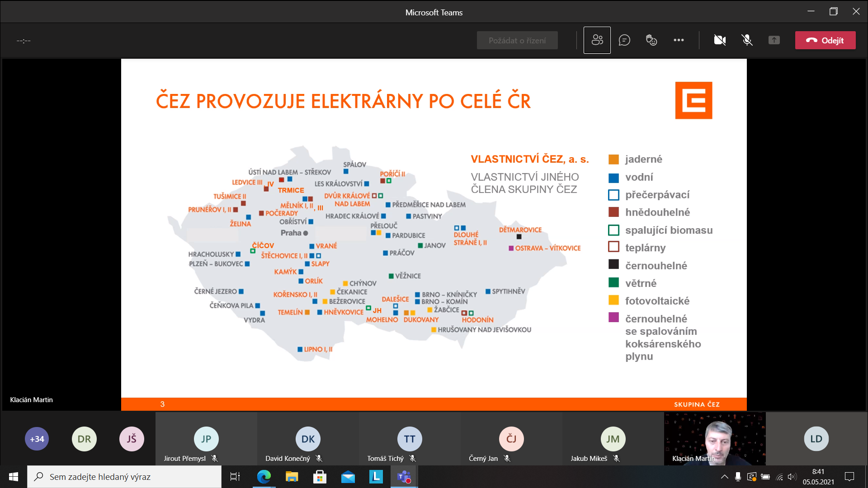
Task: Open File Explorer from the taskbar
Action: pos(292,477)
